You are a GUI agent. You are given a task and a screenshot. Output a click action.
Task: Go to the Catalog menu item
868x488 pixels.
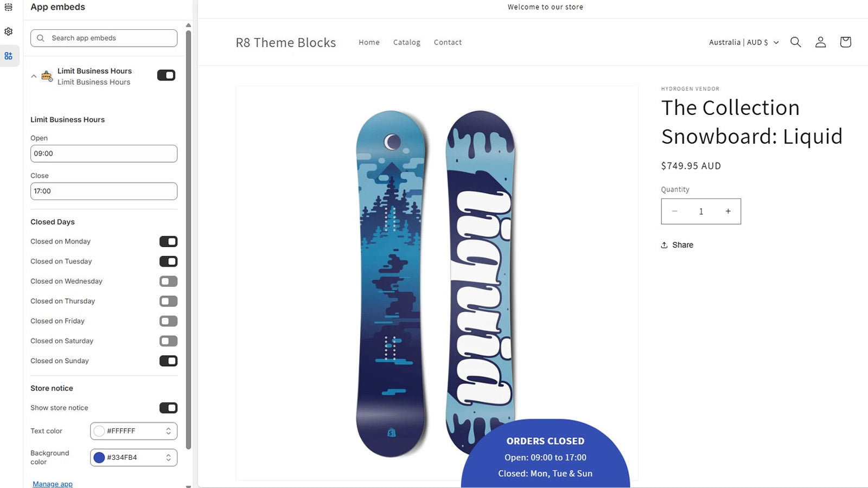click(407, 42)
